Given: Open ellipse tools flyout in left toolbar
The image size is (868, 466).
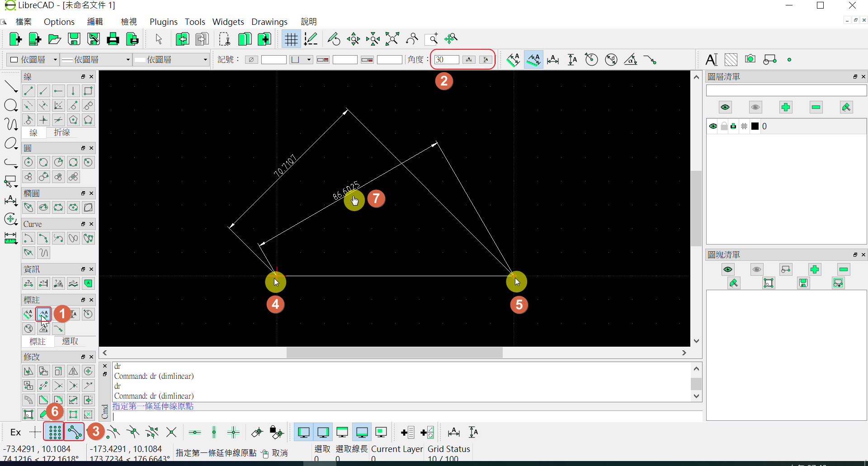Looking at the screenshot, I should [11, 143].
